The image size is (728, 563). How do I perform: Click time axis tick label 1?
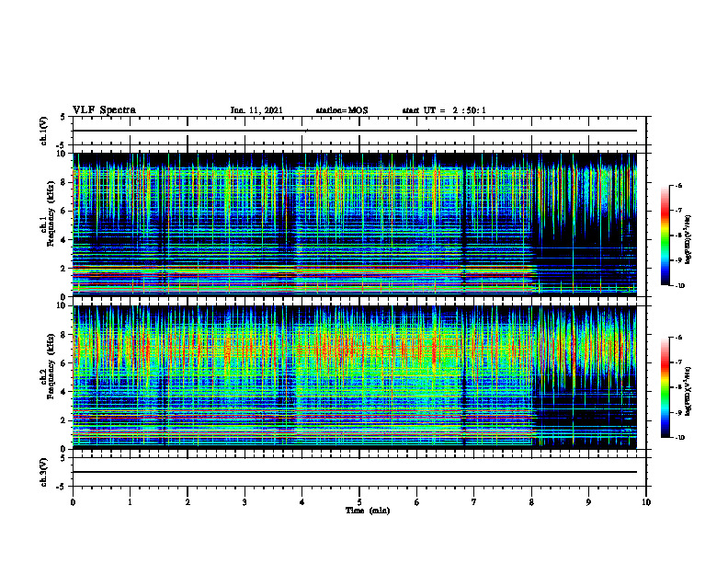130,502
